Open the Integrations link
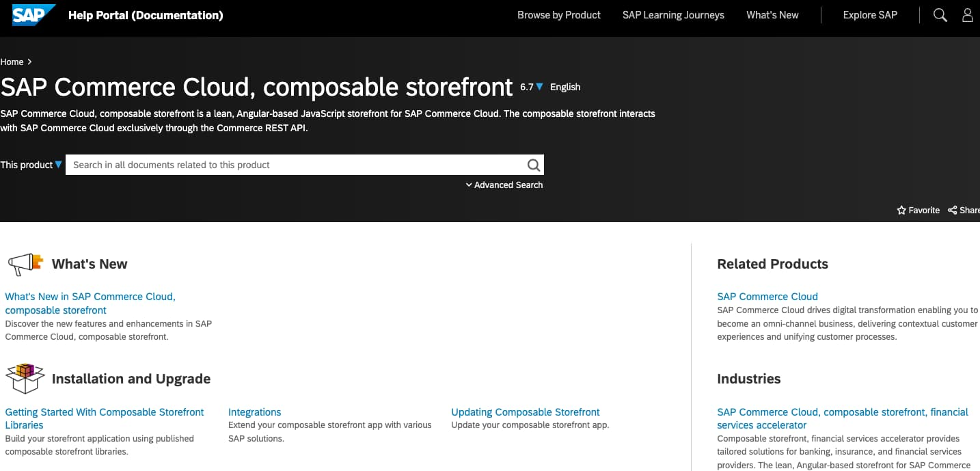This screenshot has height=471, width=980. (x=255, y=412)
